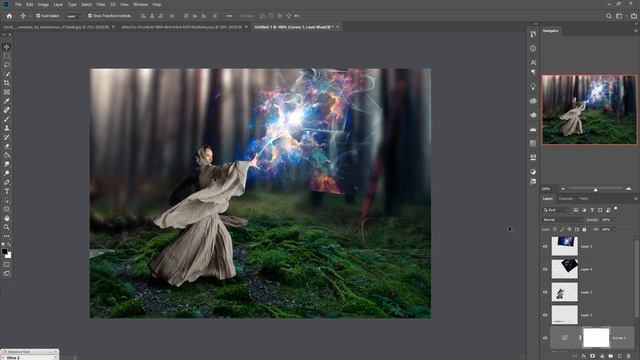Select the Rectangular Marquee tool
This screenshot has height=360, width=640.
(7, 56)
